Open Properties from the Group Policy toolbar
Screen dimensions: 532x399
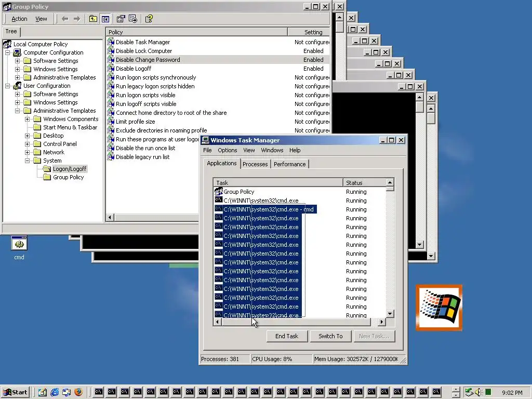pos(121,19)
